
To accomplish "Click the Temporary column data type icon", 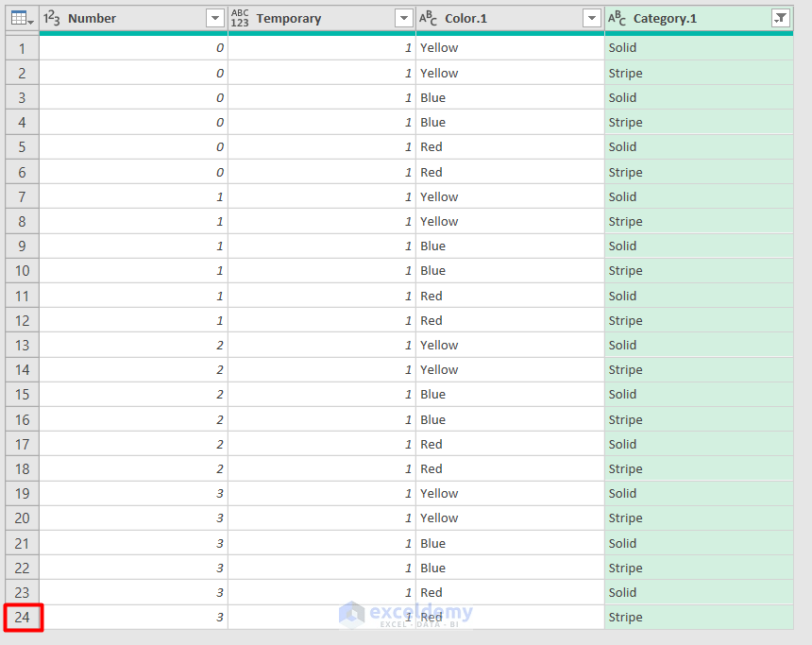I will point(239,18).
